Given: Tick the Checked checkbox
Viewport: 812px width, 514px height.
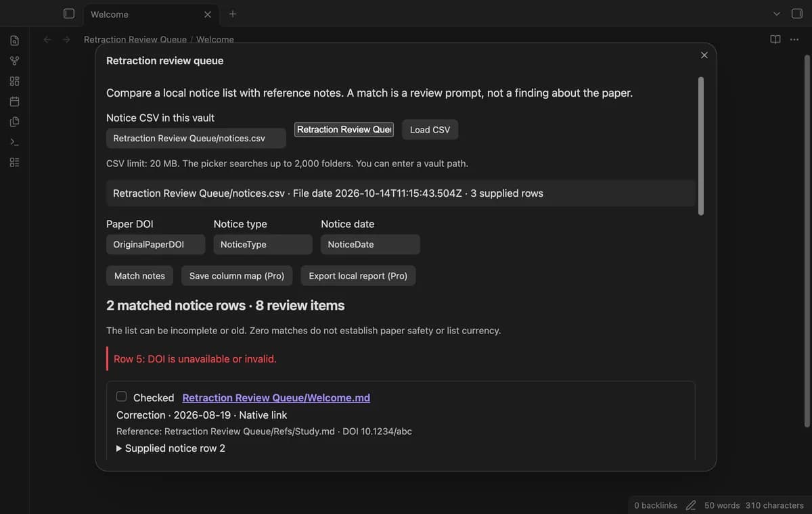Looking at the screenshot, I should tap(122, 396).
